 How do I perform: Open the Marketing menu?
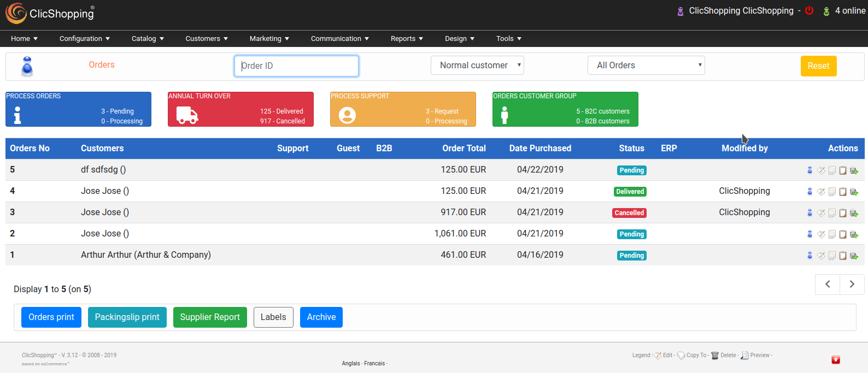pos(269,38)
